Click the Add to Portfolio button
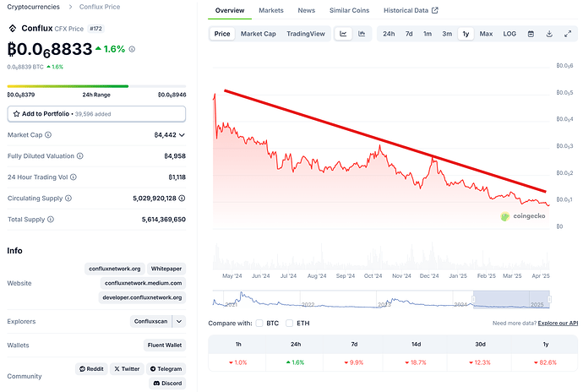 coord(96,114)
